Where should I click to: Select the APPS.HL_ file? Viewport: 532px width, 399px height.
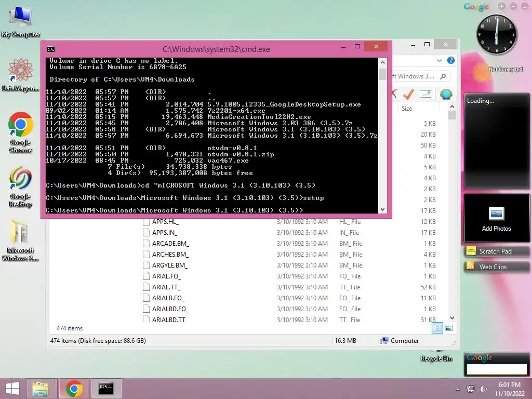(165, 221)
